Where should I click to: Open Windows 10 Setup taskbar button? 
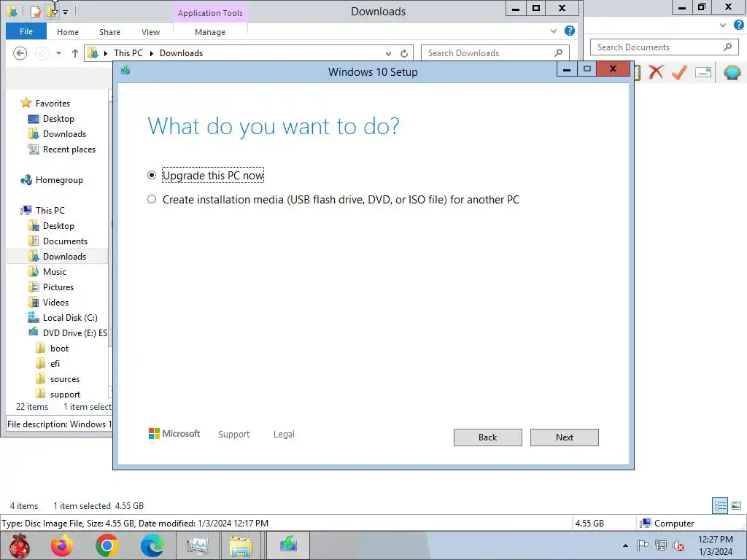pyautogui.click(x=288, y=545)
